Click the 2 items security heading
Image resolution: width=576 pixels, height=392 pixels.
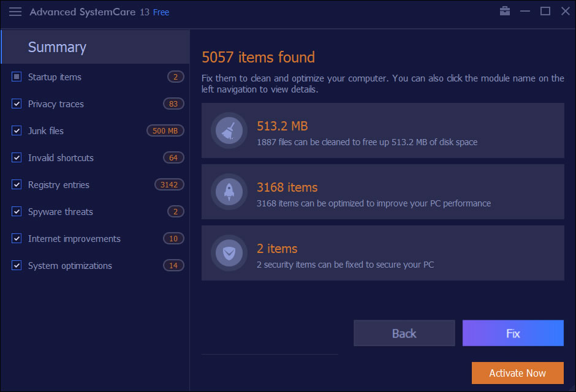pos(277,249)
